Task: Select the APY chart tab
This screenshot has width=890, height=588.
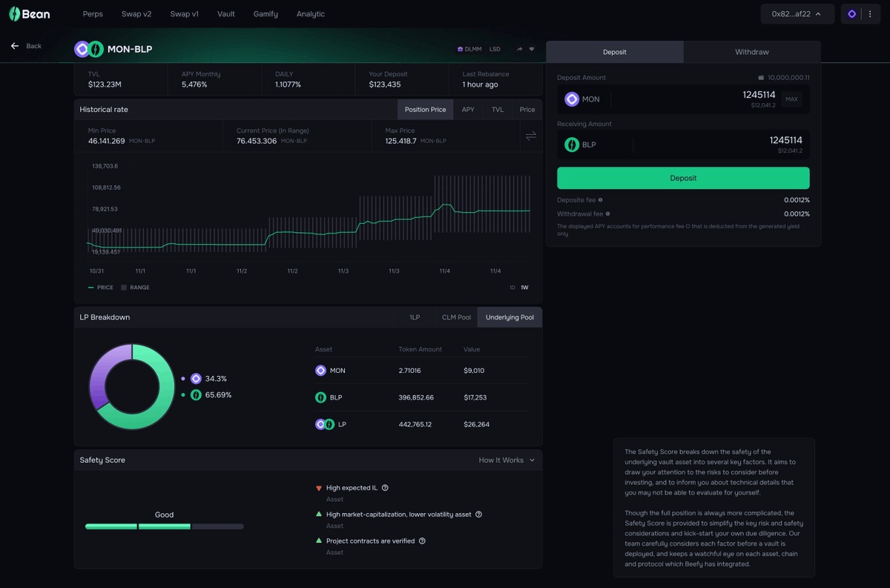Action: tap(468, 110)
